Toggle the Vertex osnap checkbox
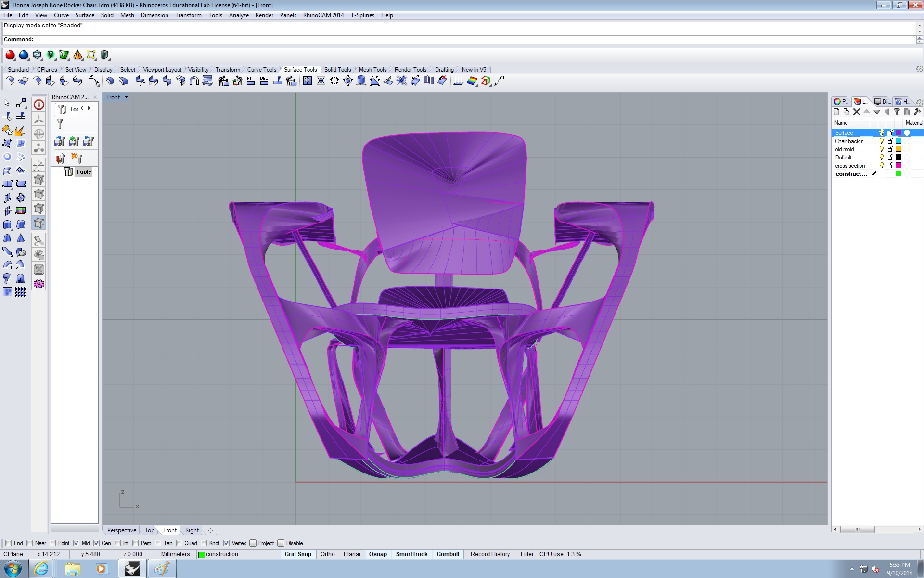Viewport: 924px width, 578px height. [x=227, y=543]
